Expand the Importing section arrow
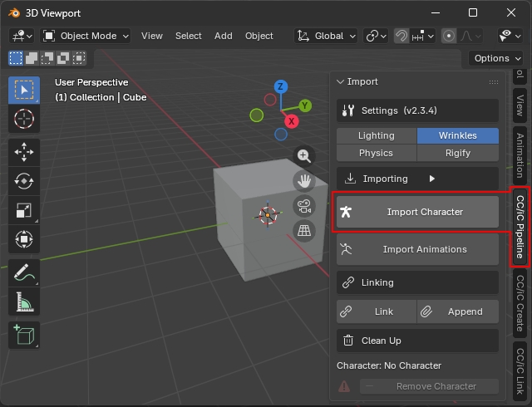 pyautogui.click(x=431, y=179)
